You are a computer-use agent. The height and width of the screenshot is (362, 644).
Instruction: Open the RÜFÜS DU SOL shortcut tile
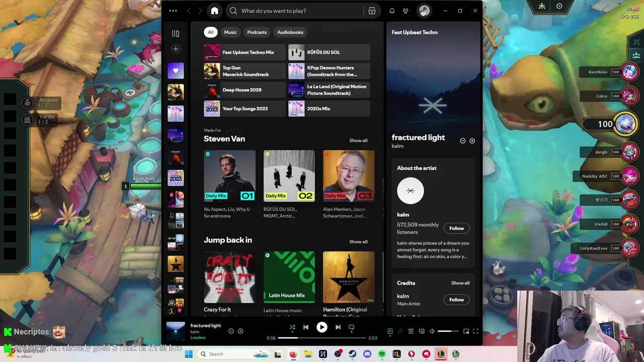tap(329, 52)
